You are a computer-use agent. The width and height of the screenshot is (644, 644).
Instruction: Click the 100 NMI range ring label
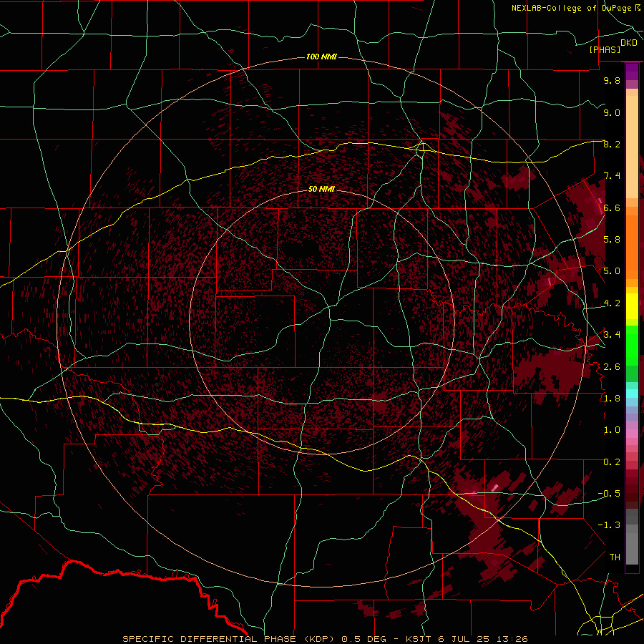(x=321, y=57)
